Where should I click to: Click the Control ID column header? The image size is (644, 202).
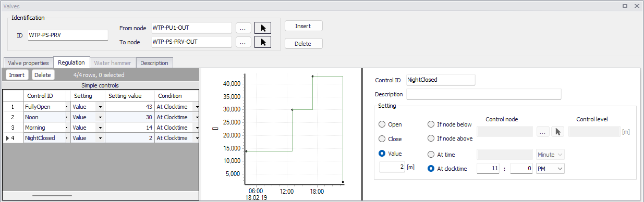point(45,96)
